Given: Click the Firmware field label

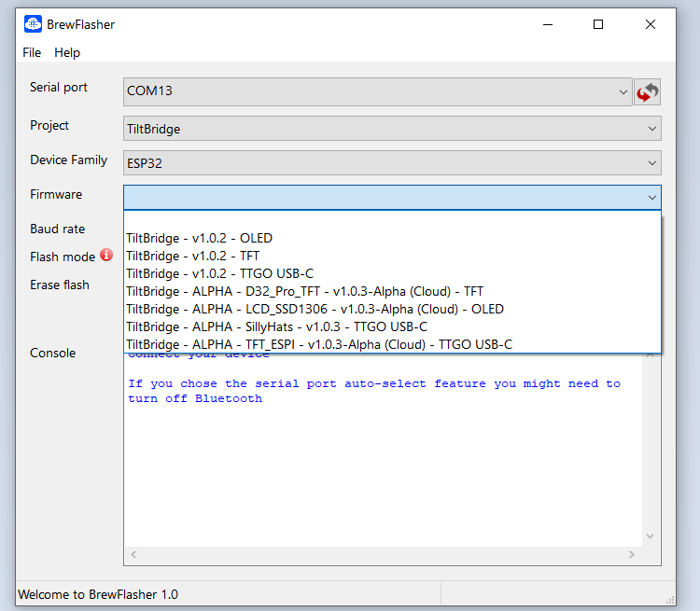Looking at the screenshot, I should coord(56,195).
